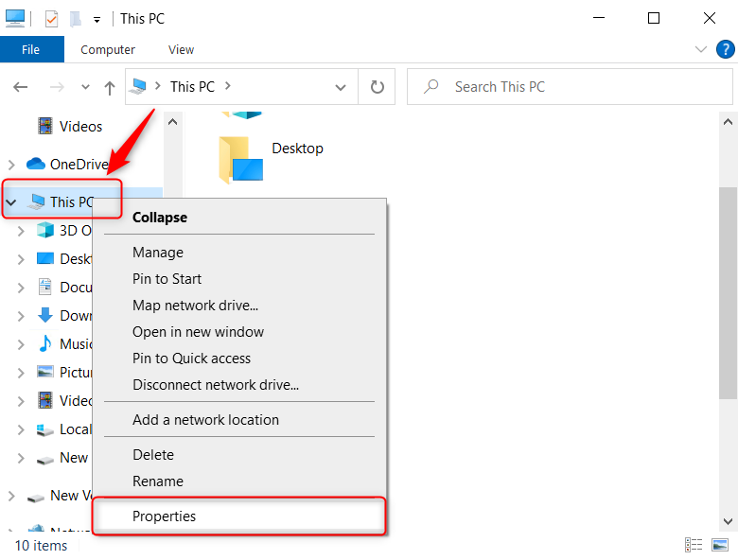738x560 pixels.
Task: Click the Search This PC field
Action: (570, 87)
